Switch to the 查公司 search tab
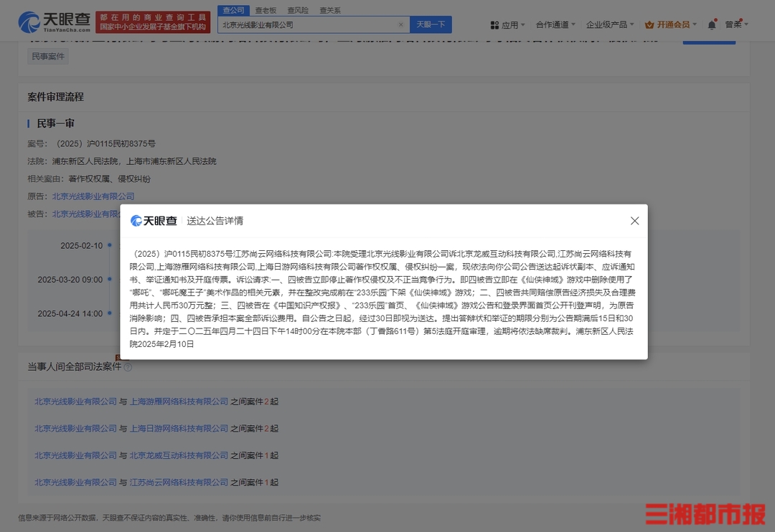 click(x=233, y=10)
